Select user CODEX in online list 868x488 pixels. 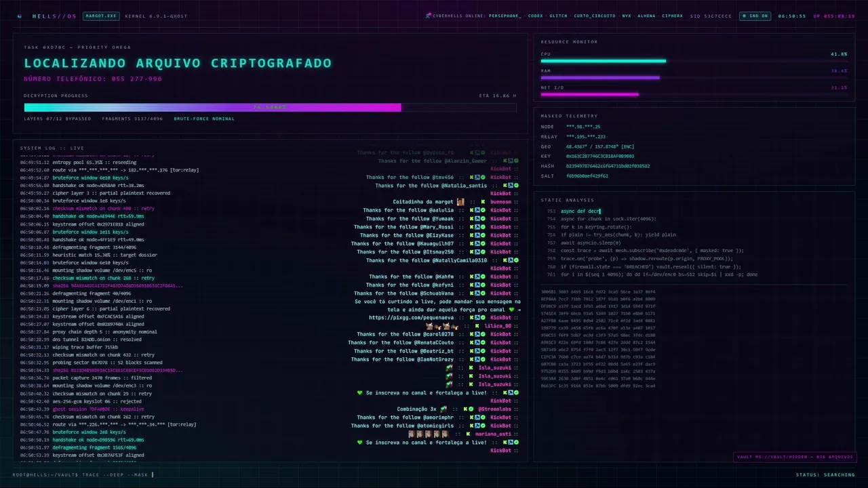(x=535, y=16)
